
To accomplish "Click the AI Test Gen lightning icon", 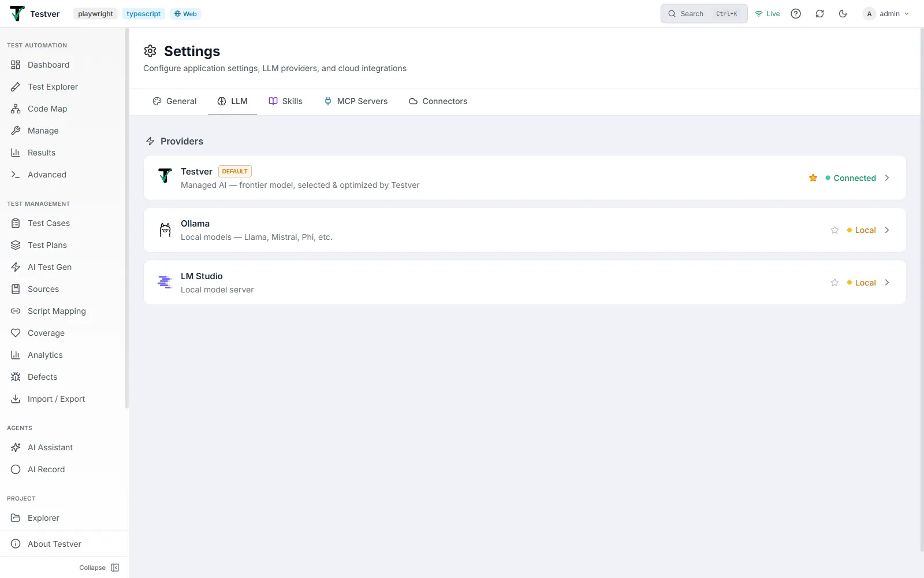I will point(16,267).
